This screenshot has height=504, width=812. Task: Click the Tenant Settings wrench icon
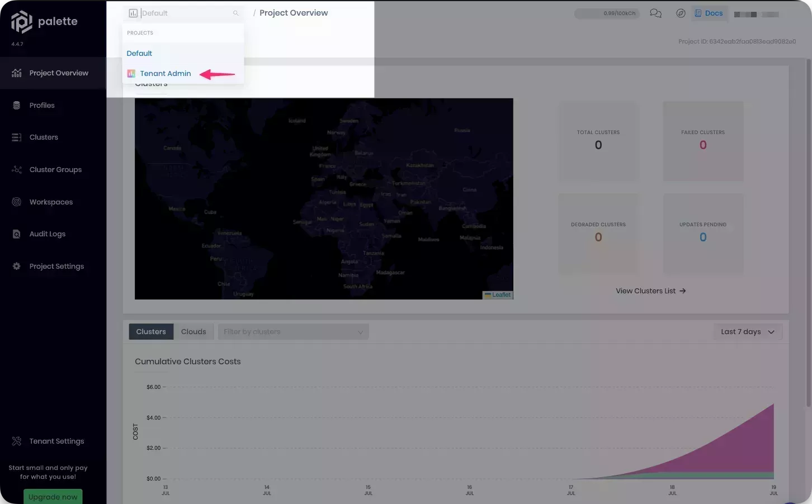tap(17, 441)
